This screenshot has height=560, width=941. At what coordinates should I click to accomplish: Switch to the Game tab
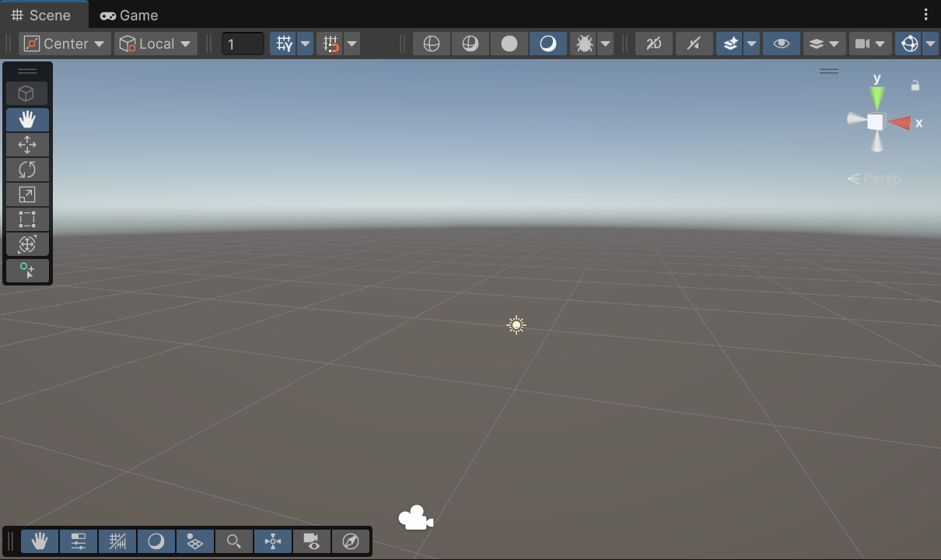(129, 15)
